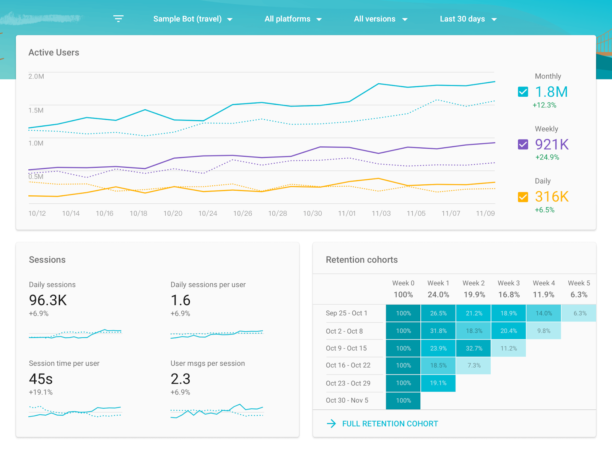Click the 26.5% cell in retention cohorts
This screenshot has height=453, width=612.
(x=437, y=313)
